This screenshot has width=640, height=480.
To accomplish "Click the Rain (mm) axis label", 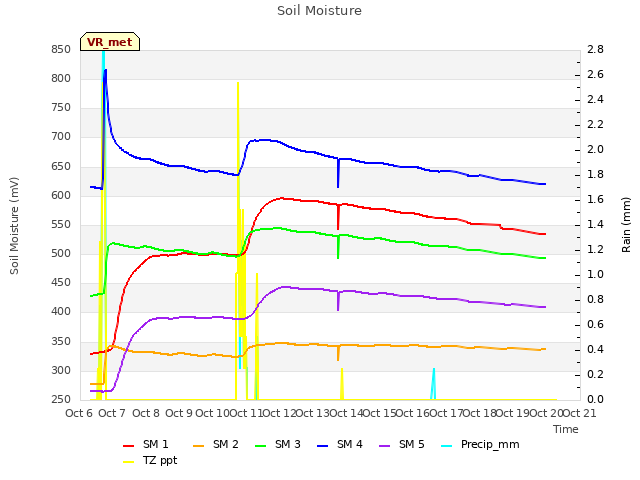I will (626, 225).
